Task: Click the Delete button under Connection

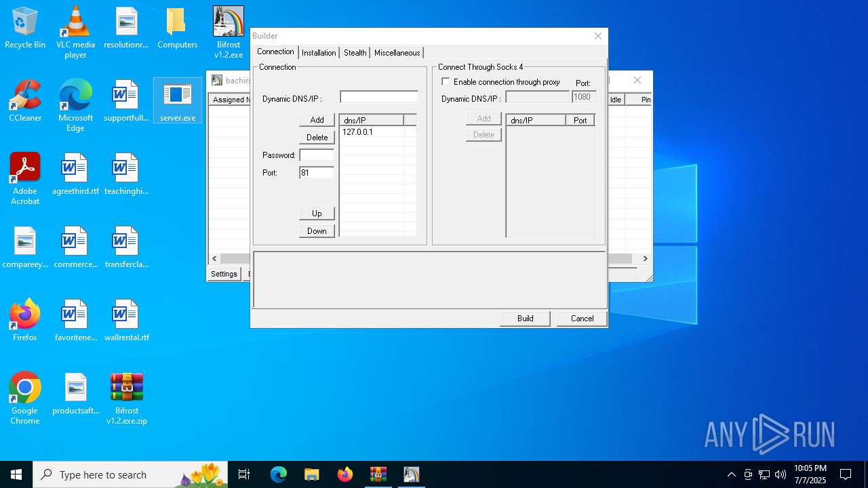Action: pos(317,138)
